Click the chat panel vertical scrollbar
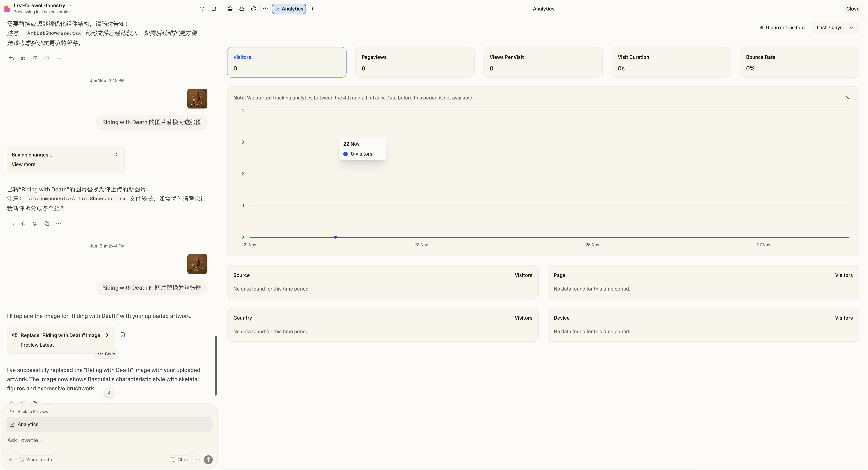The image size is (868, 470). point(216,365)
